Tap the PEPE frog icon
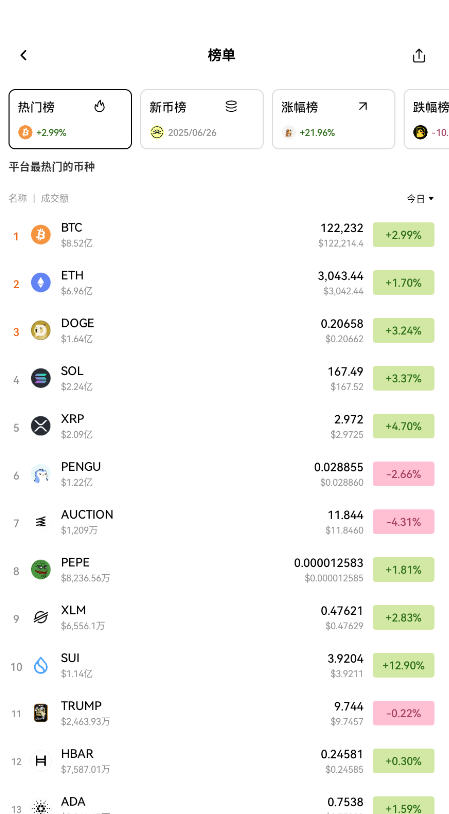This screenshot has width=449, height=814. (x=40, y=569)
